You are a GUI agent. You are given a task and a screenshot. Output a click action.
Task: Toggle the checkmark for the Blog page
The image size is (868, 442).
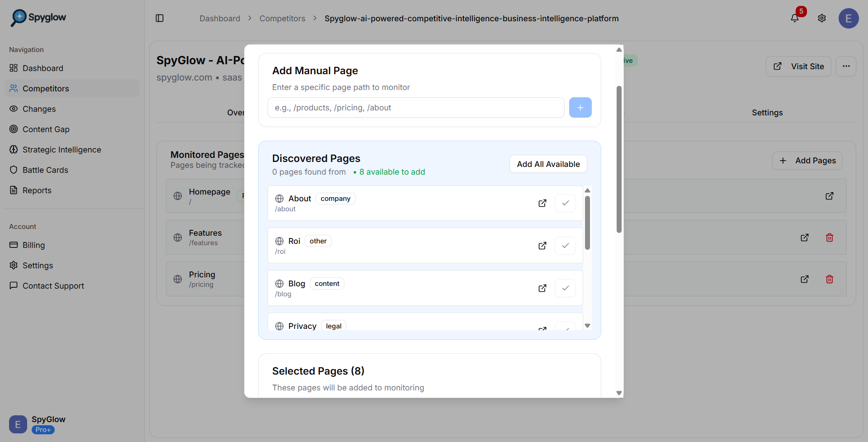click(x=565, y=288)
